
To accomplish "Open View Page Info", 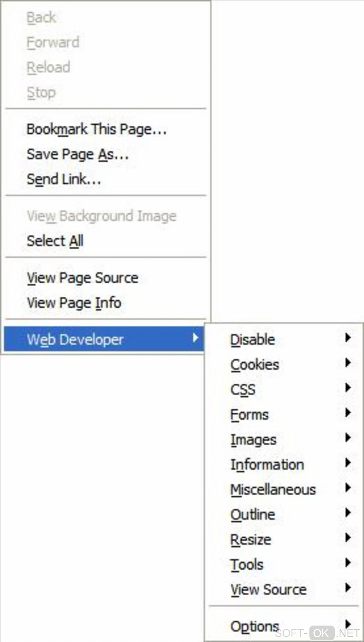I will pos(74,303).
